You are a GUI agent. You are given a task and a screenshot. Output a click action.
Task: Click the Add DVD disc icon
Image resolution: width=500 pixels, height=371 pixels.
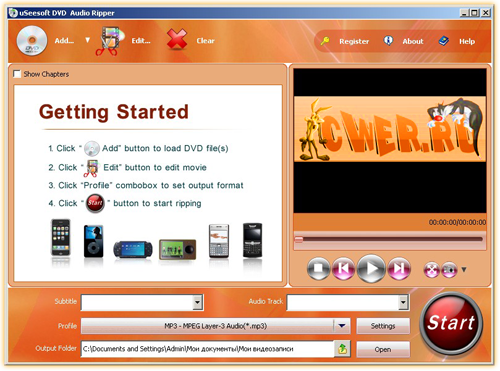[32, 41]
